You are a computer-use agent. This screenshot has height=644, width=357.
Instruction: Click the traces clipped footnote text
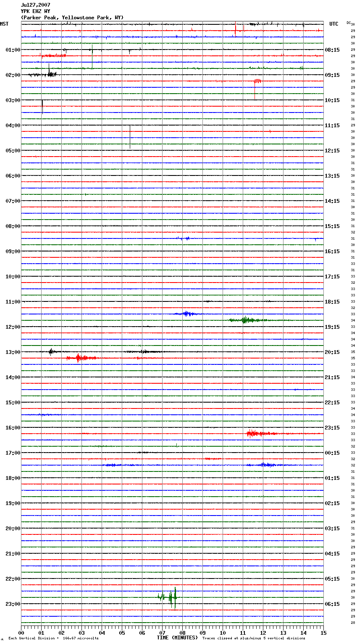pos(254,639)
